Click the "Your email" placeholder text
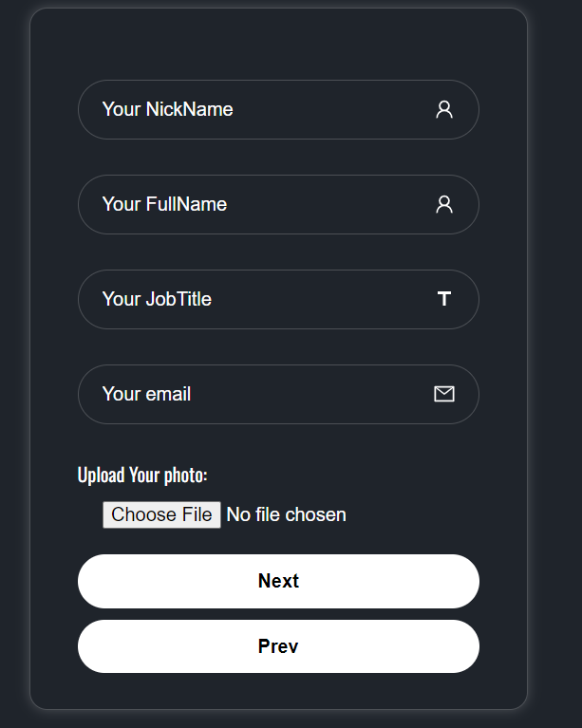582x728 pixels. pos(146,394)
